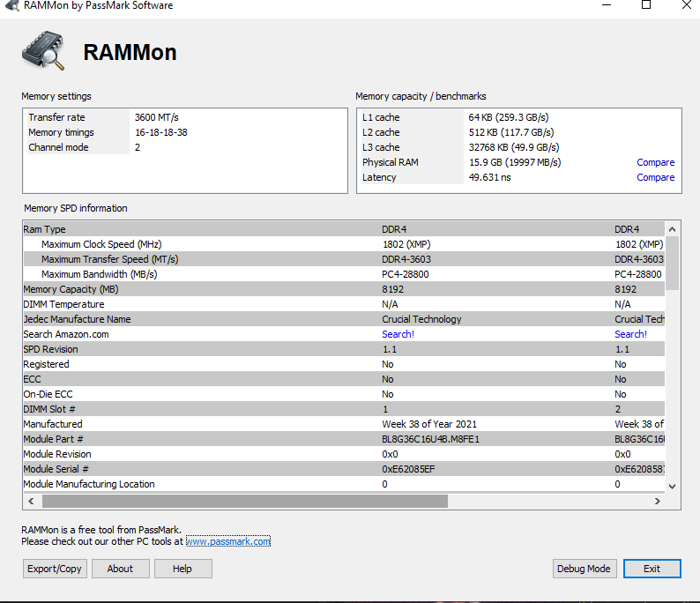Click the SPD list scroll left arrow

pyautogui.click(x=31, y=502)
